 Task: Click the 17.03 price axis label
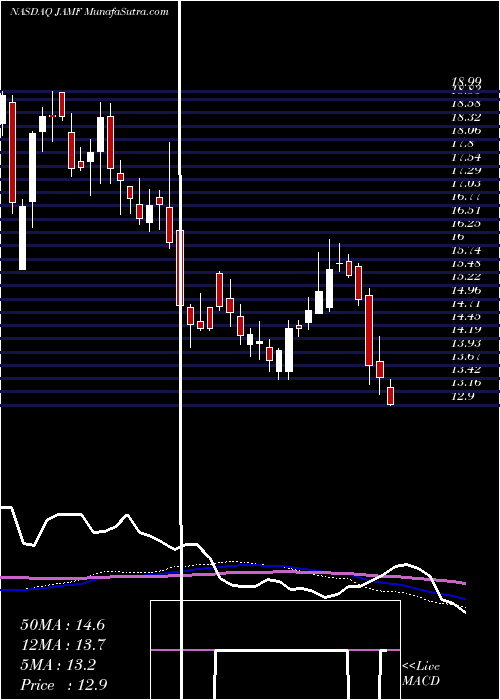pyautogui.click(x=466, y=183)
